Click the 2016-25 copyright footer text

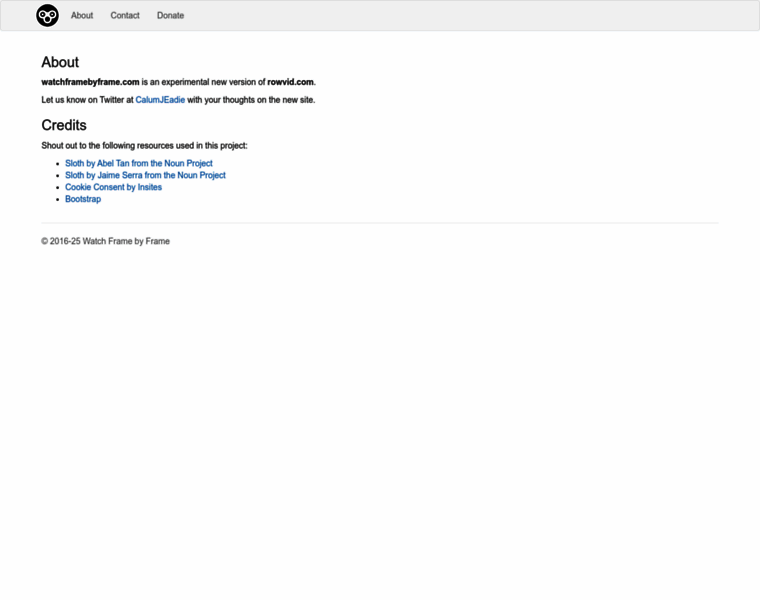(x=105, y=241)
